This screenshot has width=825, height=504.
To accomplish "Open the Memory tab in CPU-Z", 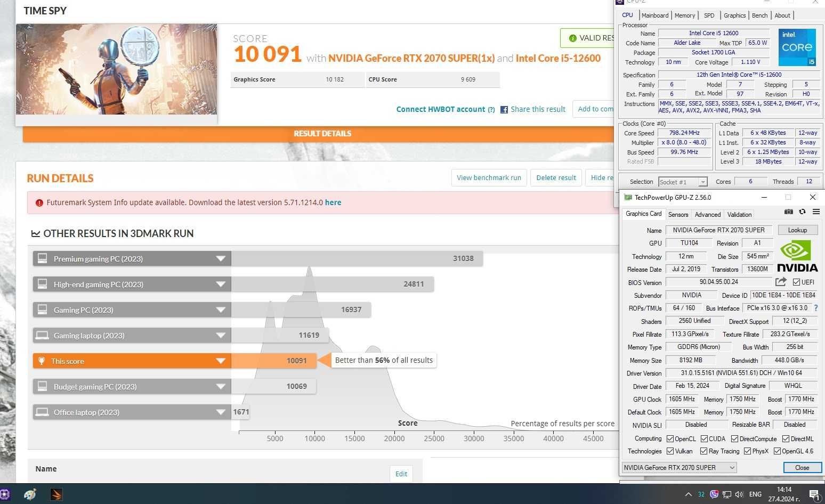I will (x=684, y=15).
